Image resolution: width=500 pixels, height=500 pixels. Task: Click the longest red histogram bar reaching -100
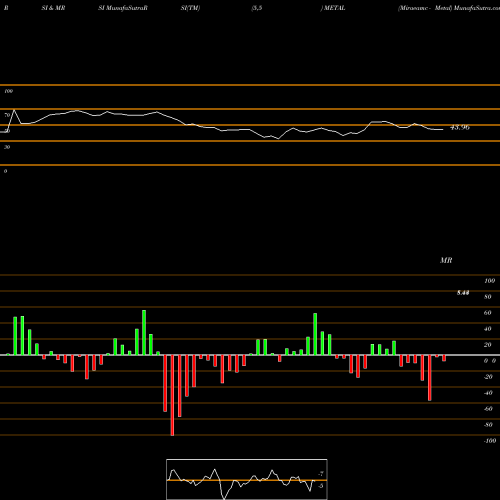[x=172, y=395]
